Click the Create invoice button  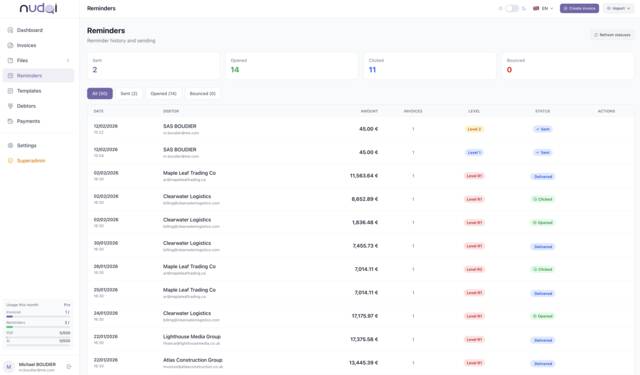[x=579, y=8]
